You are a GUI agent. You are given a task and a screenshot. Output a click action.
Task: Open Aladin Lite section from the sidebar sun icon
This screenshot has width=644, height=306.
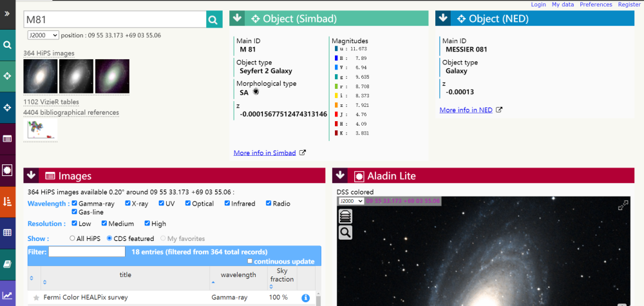(7, 170)
